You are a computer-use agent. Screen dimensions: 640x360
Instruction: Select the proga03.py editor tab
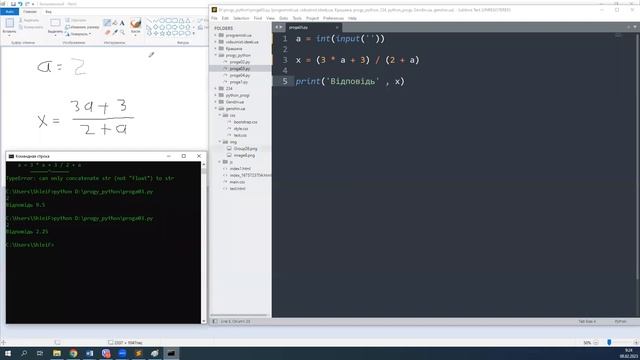tap(307, 27)
